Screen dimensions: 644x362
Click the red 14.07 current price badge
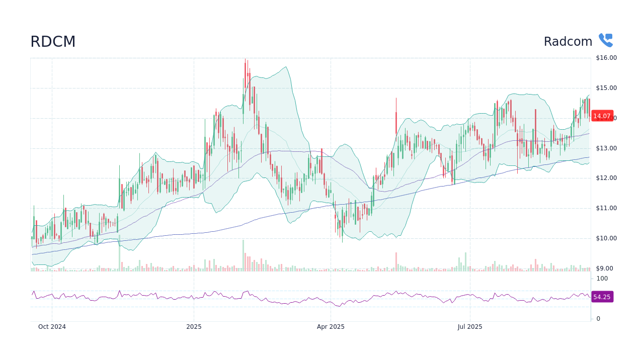tap(602, 116)
